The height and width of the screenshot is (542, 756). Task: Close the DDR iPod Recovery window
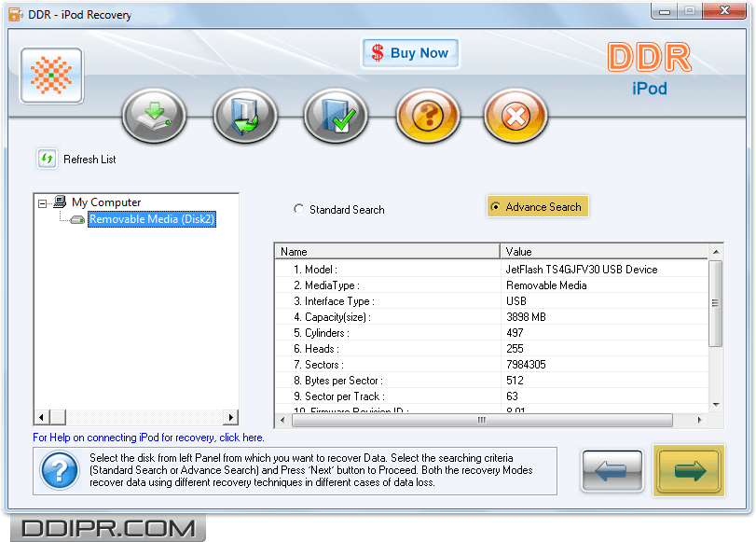pyautogui.click(x=724, y=11)
